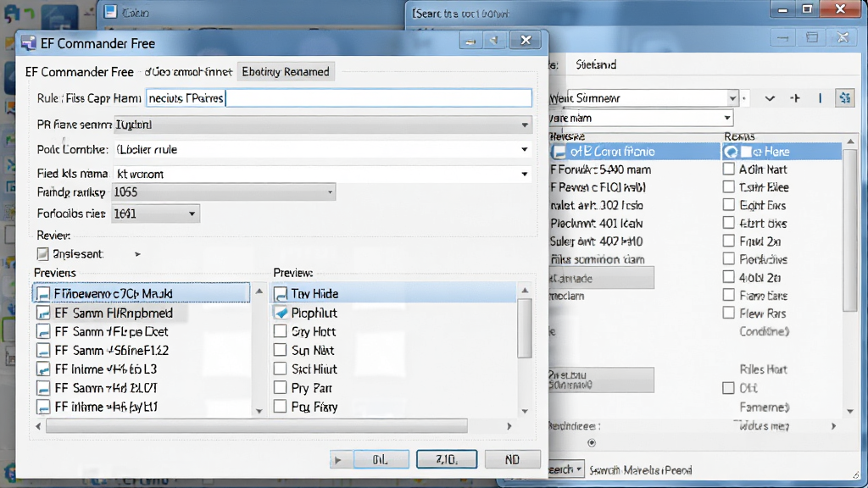This screenshot has height=488, width=868.
Task: Check 'Fnud 2x' in the Search window
Action: (x=729, y=241)
